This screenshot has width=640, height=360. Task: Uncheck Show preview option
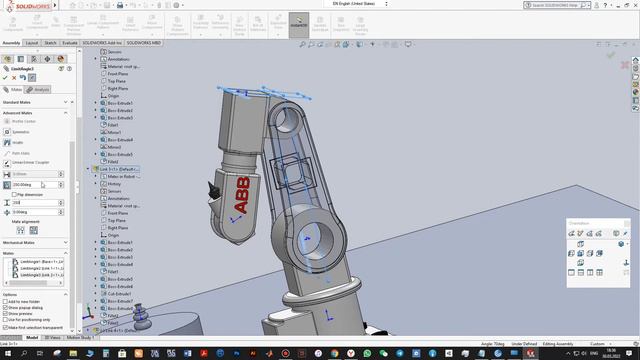point(5,314)
